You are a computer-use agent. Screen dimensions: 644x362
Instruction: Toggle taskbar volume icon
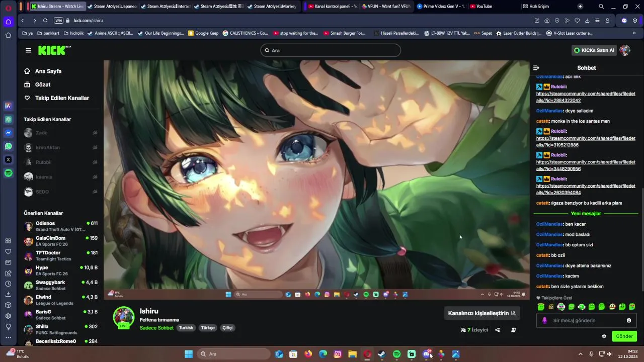(609, 354)
